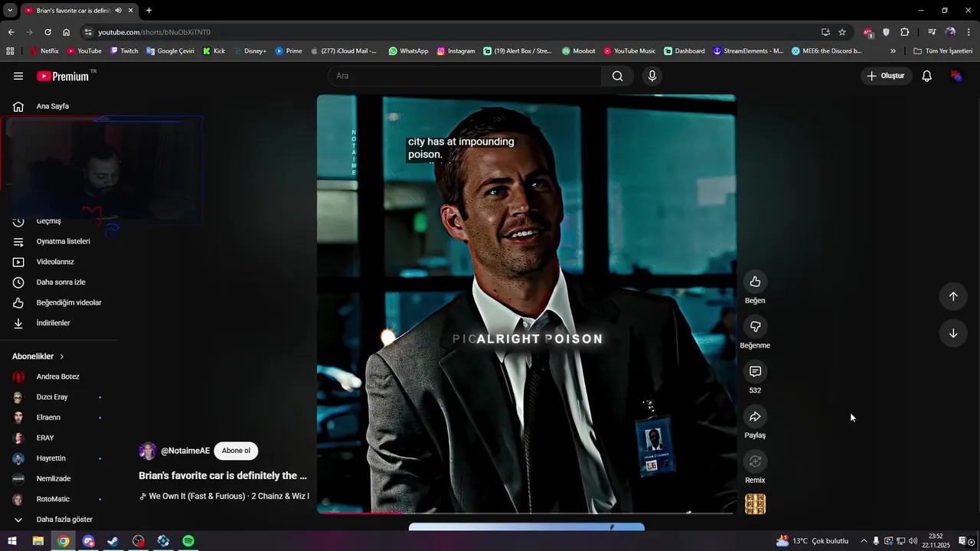Open the sound thumbnail below Remix
This screenshot has width=980, height=551.
(755, 504)
